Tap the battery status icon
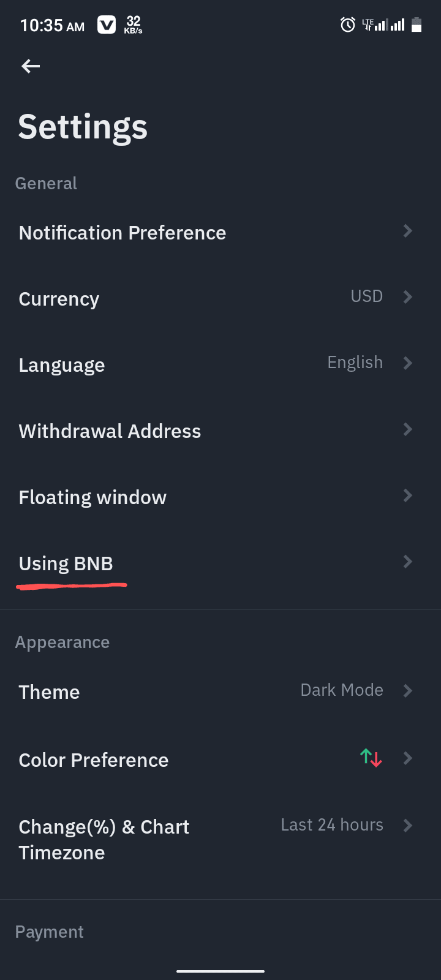441x980 pixels. 417,25
